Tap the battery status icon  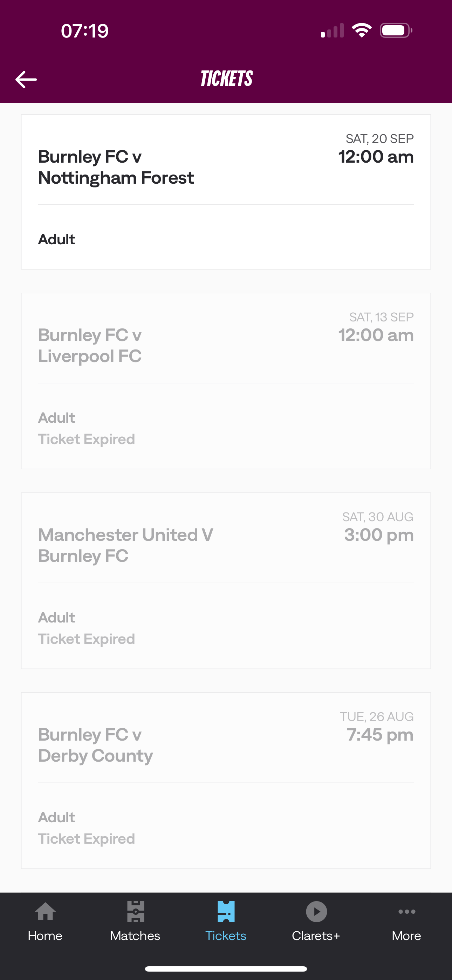(396, 30)
